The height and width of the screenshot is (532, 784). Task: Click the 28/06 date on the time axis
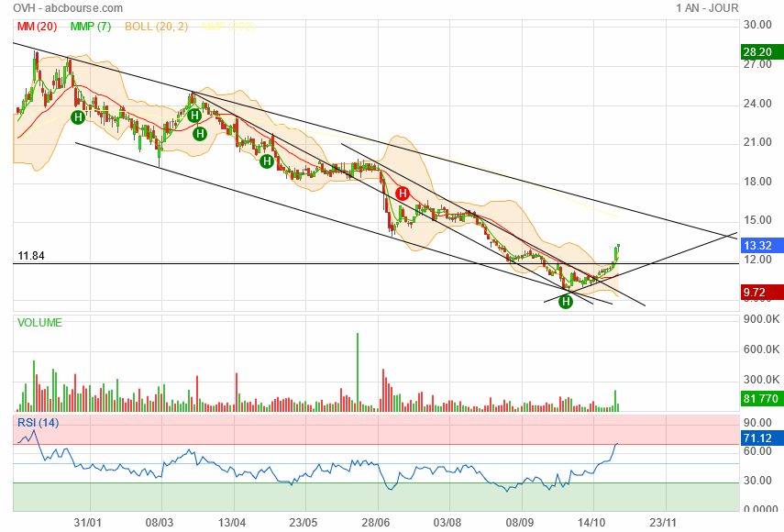coord(376,523)
